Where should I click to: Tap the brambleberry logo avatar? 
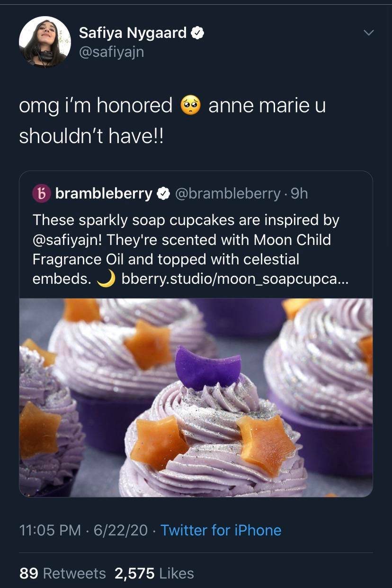point(42,193)
